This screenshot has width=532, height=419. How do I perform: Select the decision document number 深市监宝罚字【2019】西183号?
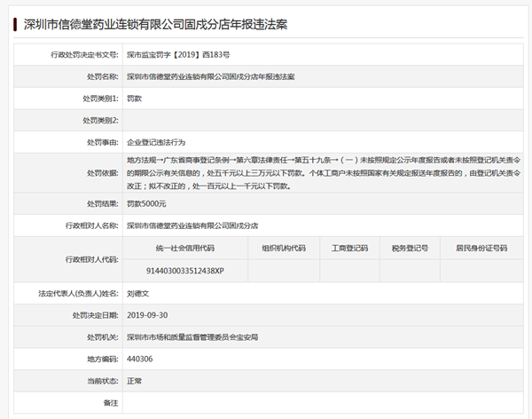click(178, 55)
